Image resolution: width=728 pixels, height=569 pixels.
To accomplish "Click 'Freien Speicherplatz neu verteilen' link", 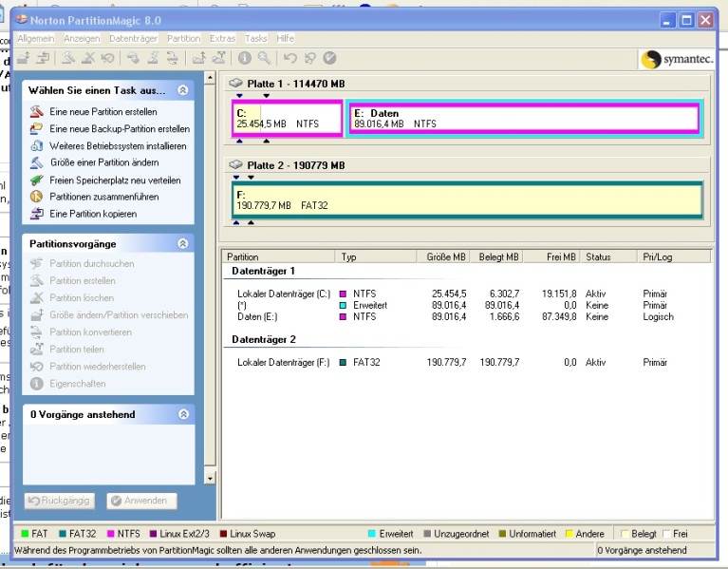I will [115, 180].
